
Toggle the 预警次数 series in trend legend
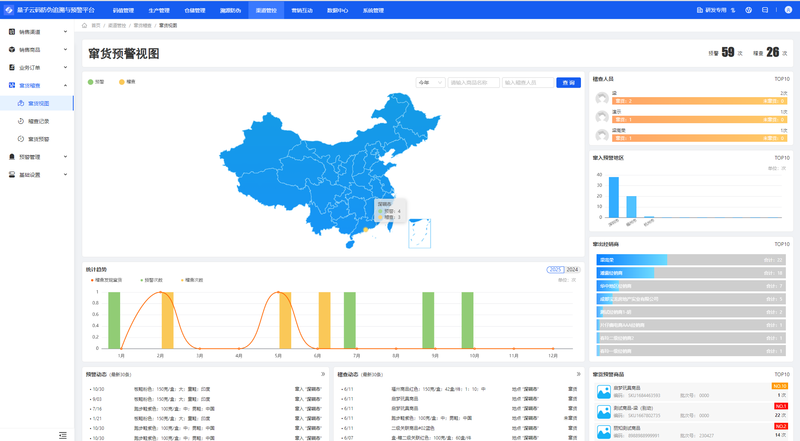(158, 280)
